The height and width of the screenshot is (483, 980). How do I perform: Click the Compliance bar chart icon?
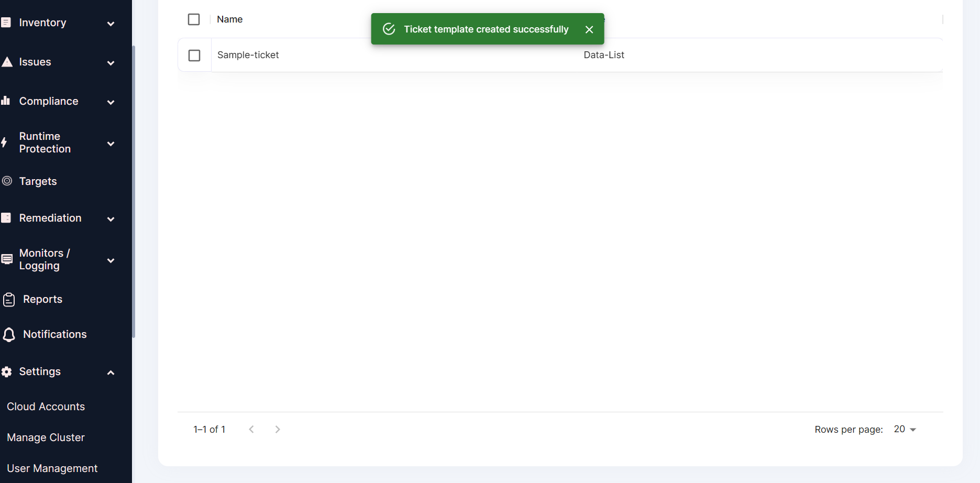tap(6, 101)
